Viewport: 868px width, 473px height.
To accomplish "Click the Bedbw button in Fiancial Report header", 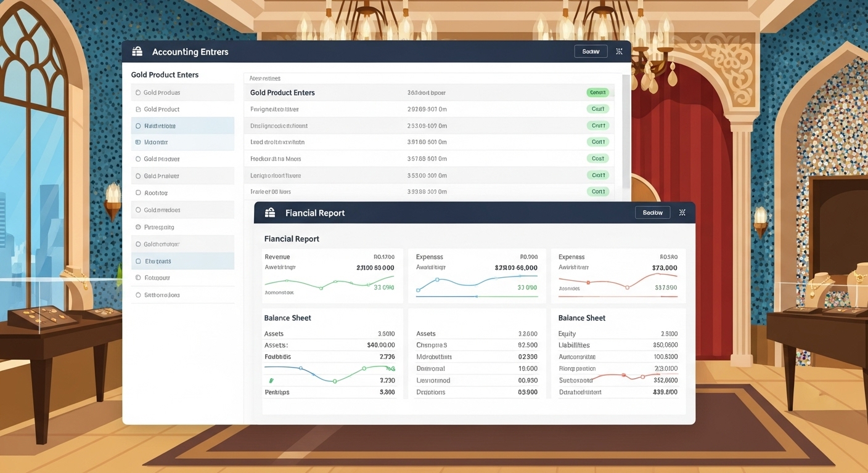I will tap(652, 212).
